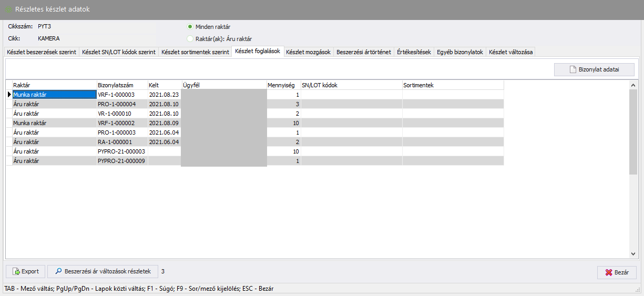The height and width of the screenshot is (296, 644).
Task: Select row with document PRO-1-000004
Action: click(x=116, y=104)
